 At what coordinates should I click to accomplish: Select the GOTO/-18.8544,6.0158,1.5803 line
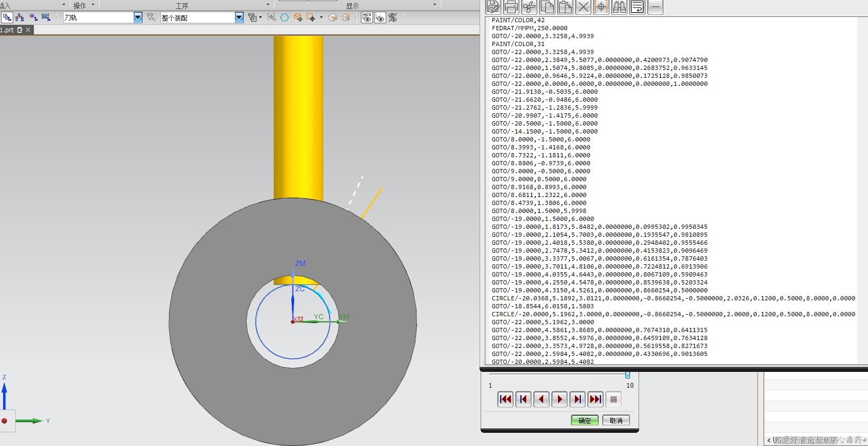pos(543,306)
